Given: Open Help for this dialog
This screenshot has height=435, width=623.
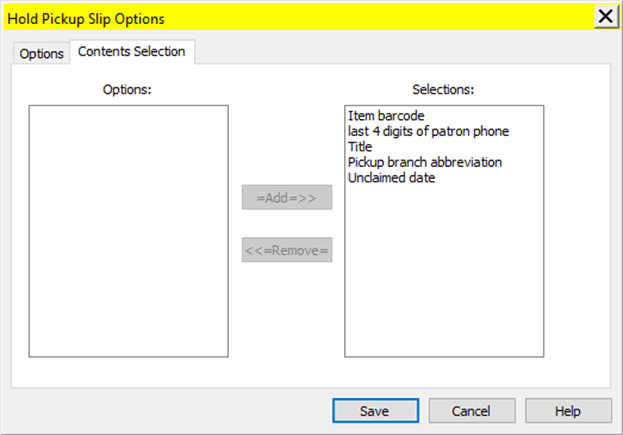Looking at the screenshot, I should [567, 410].
